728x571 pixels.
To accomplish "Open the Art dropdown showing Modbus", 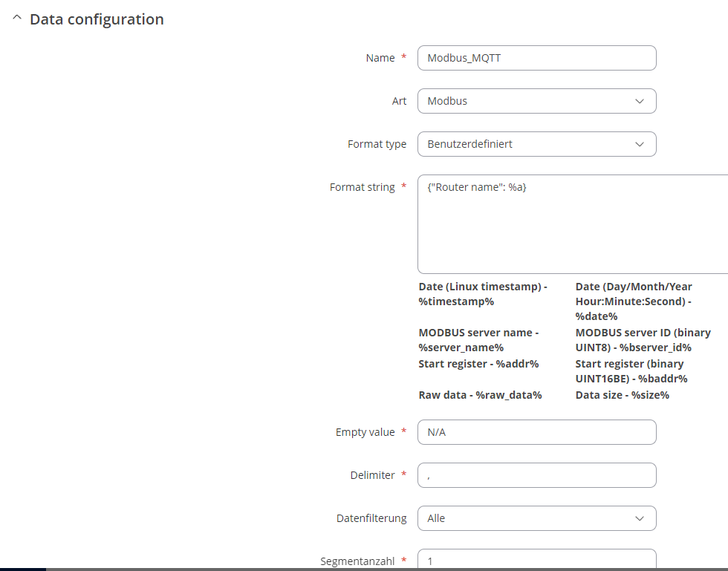I will 536,101.
